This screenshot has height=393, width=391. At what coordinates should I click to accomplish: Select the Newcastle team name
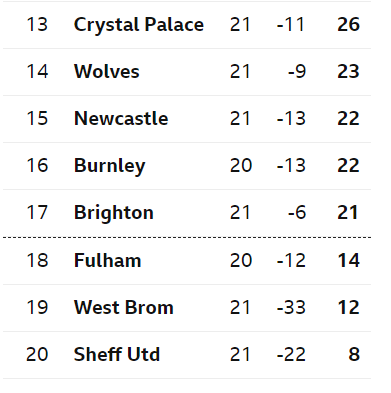tap(121, 119)
